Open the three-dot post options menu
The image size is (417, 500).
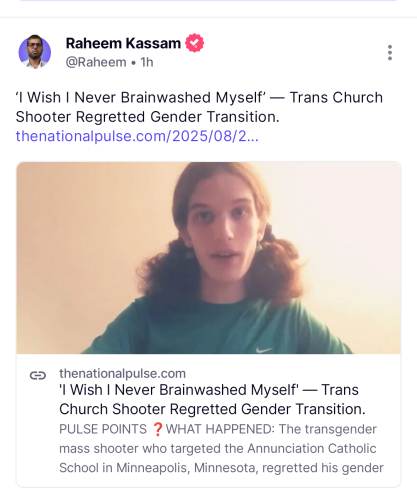point(390,53)
